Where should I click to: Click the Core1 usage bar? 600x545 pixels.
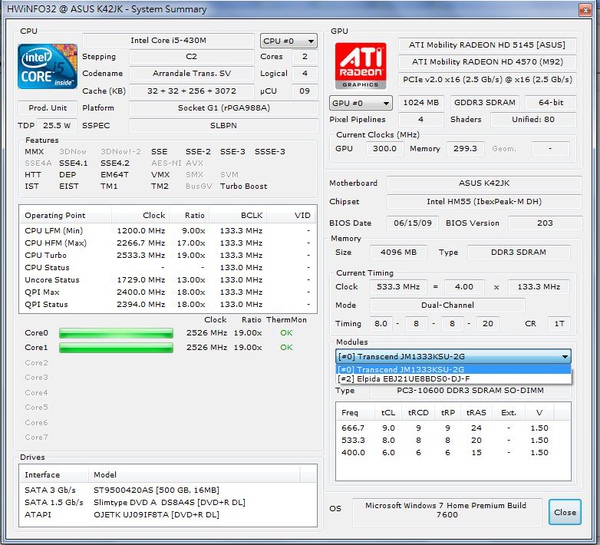[x=116, y=348]
